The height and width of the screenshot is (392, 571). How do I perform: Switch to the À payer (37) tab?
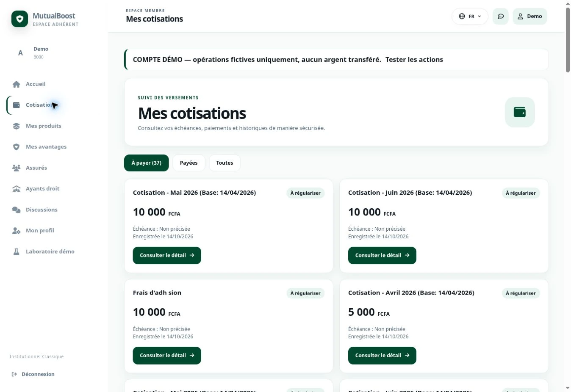tap(147, 163)
